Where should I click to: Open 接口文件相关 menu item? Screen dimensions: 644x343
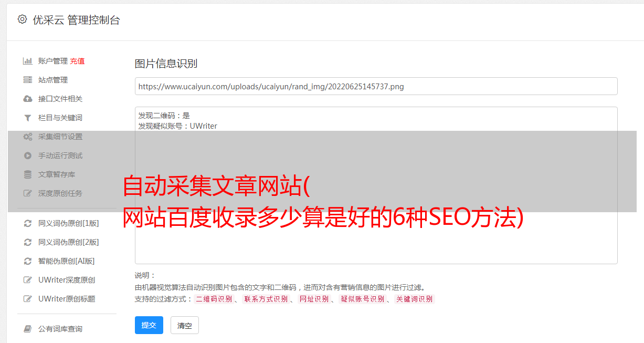[x=60, y=99]
